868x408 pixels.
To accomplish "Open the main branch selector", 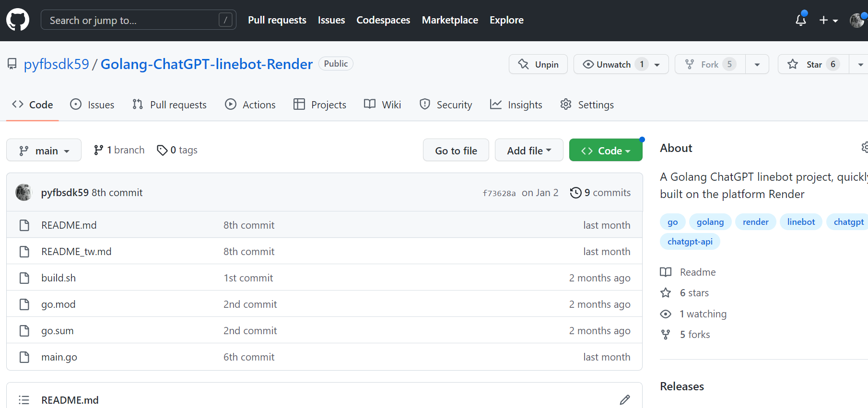I will pyautogui.click(x=44, y=150).
